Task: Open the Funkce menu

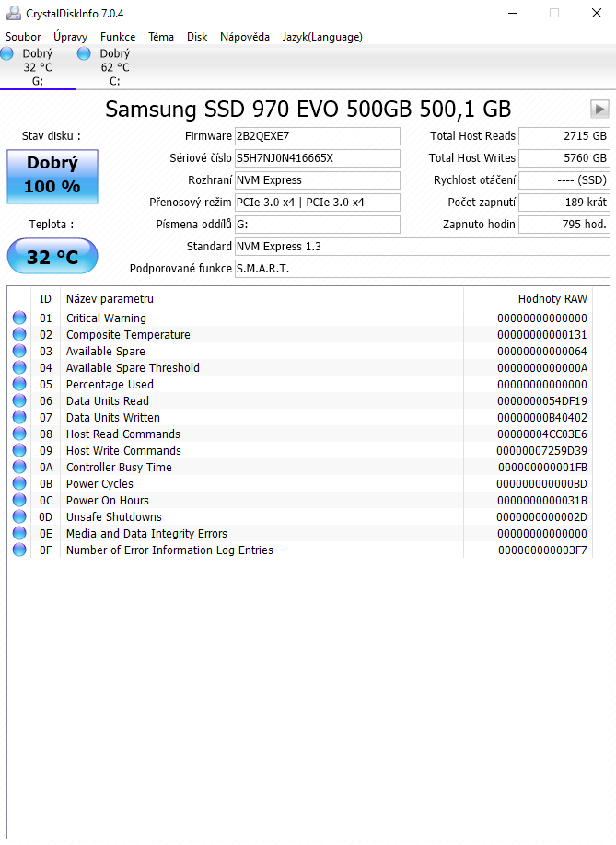Action: pos(118,37)
